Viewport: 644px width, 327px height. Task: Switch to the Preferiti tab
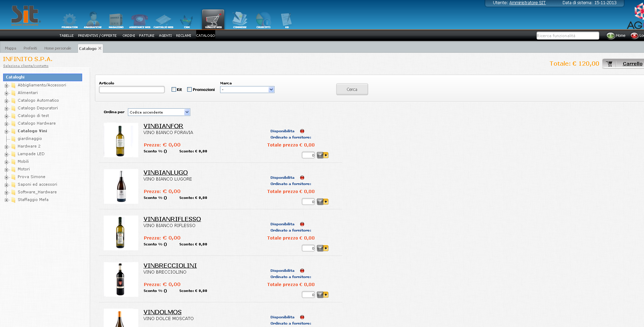(x=30, y=48)
